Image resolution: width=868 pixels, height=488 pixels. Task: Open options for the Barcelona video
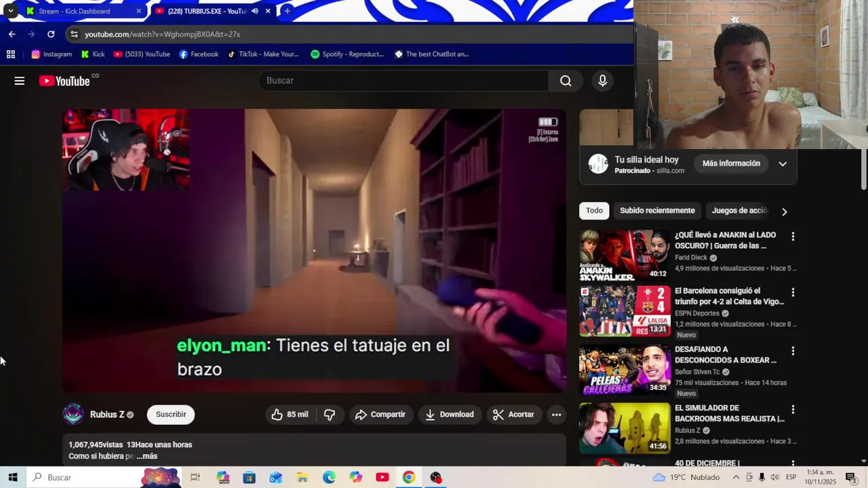[x=793, y=292]
